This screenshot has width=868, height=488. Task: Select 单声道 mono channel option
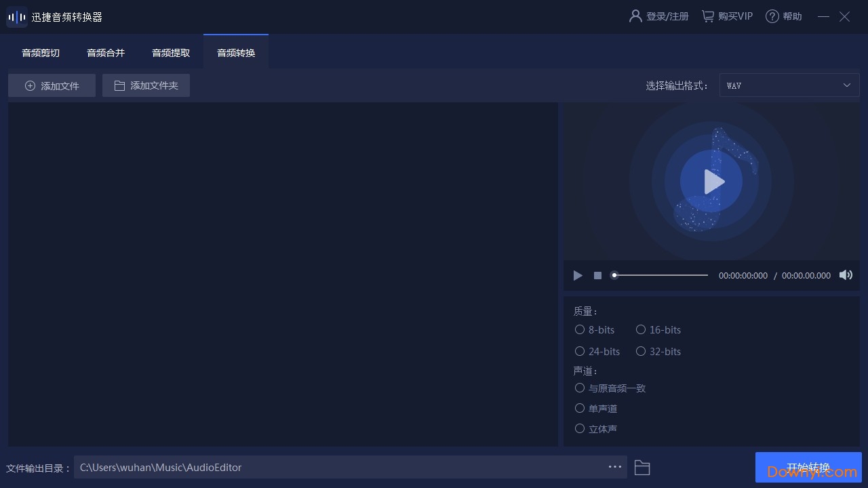(x=580, y=409)
